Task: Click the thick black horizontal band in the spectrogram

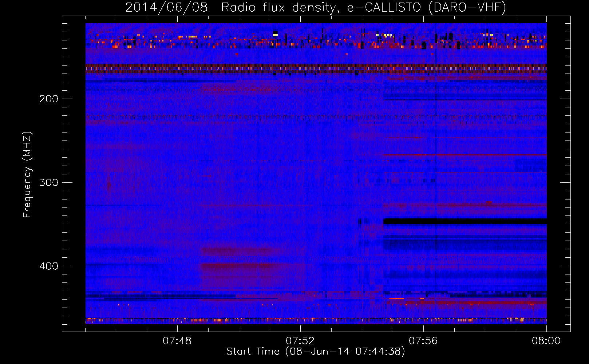Action: click(x=465, y=221)
